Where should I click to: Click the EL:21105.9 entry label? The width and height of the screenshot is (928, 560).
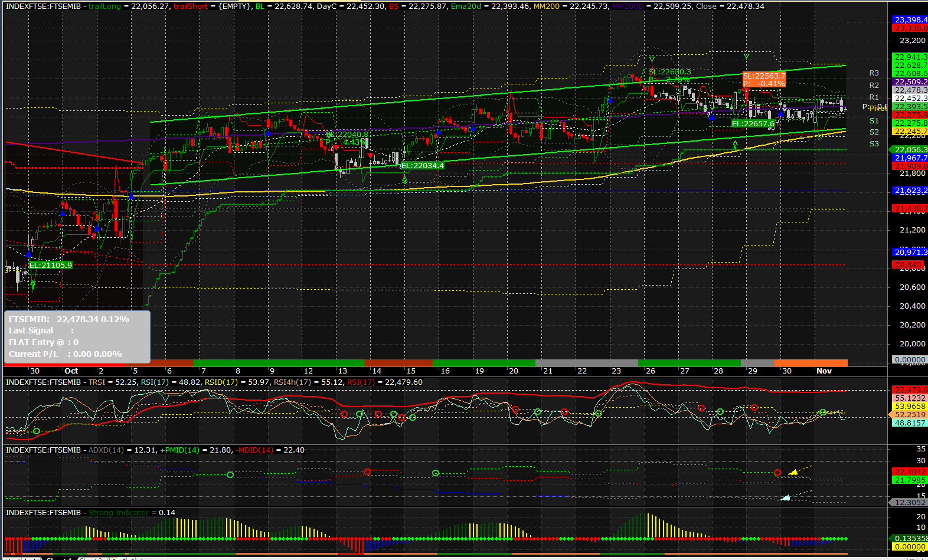tap(51, 265)
